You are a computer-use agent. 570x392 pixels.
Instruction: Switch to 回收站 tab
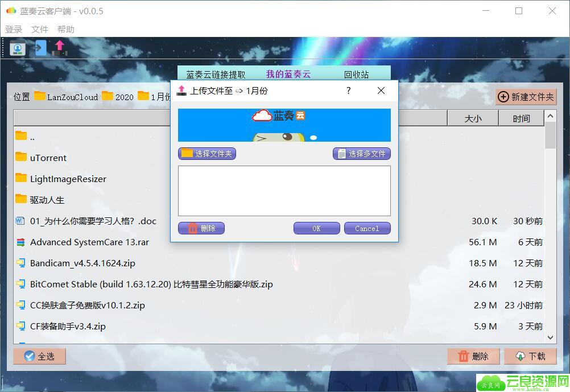point(356,75)
